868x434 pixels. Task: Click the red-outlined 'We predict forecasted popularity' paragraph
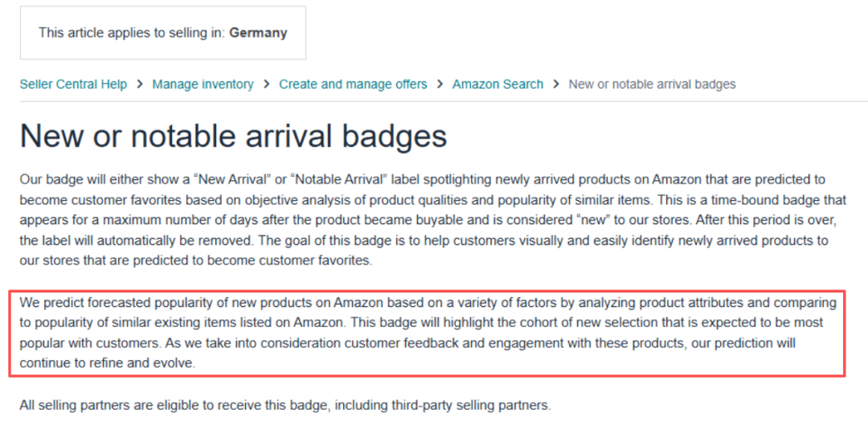point(426,333)
